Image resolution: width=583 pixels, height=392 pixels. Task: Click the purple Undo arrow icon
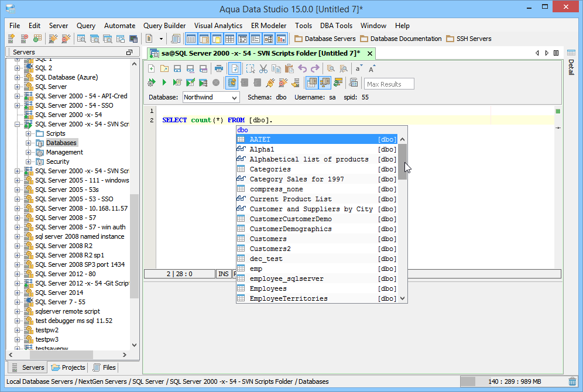point(302,68)
